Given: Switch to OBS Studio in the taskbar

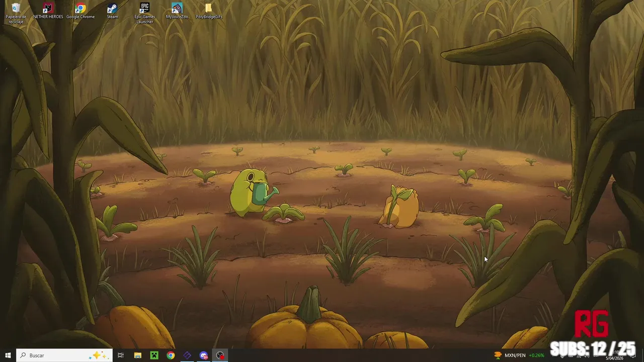Looking at the screenshot, I should point(220,355).
